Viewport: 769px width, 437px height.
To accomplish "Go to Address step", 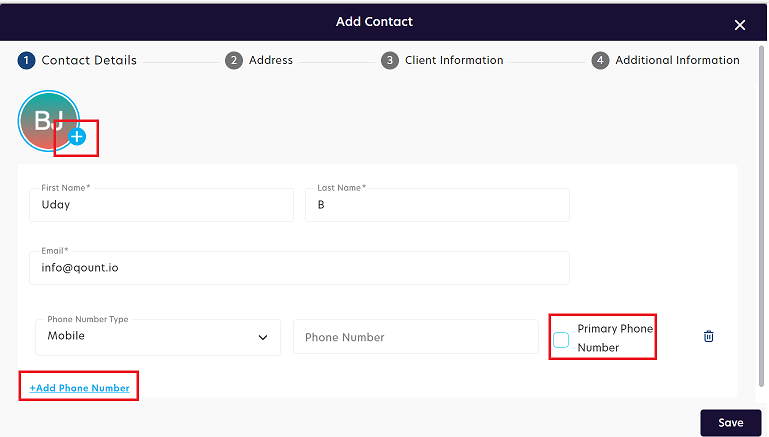I will [259, 60].
